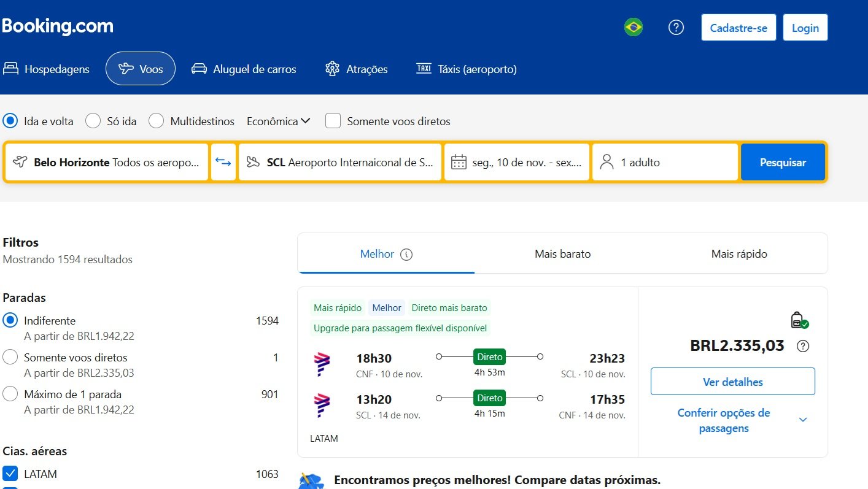Screen dimensions: 868x489
Task: Click the Direto mais barato badge
Action: coord(449,308)
